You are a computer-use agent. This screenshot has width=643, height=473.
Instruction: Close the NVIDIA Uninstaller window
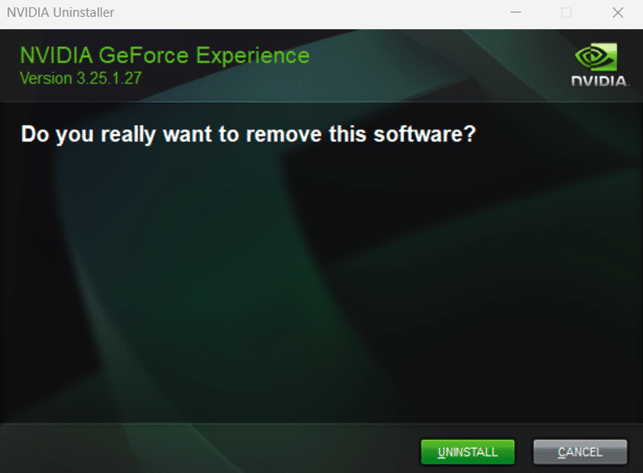tap(618, 13)
